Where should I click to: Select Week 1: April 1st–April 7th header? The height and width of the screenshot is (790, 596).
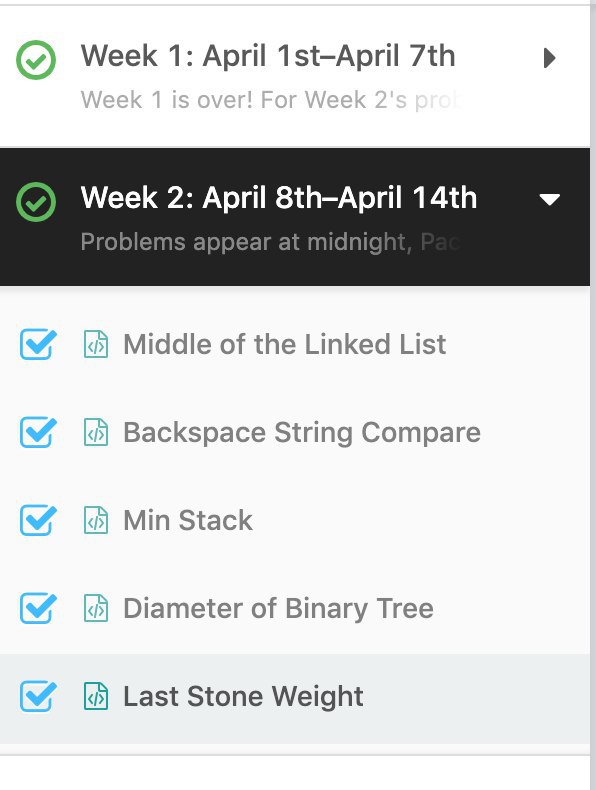(295, 76)
